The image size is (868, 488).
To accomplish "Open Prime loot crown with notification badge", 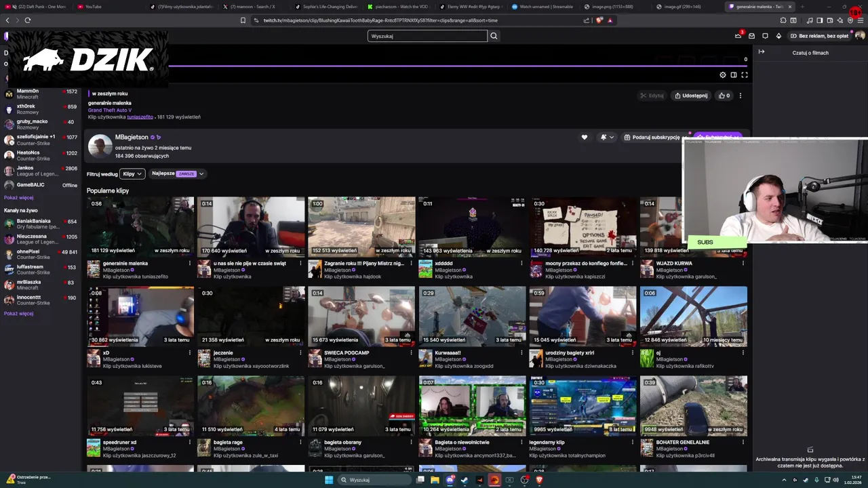I will [739, 35].
